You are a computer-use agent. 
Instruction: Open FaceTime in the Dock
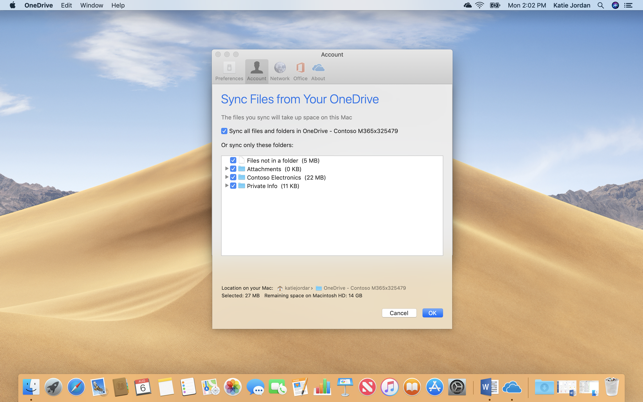[x=278, y=387]
